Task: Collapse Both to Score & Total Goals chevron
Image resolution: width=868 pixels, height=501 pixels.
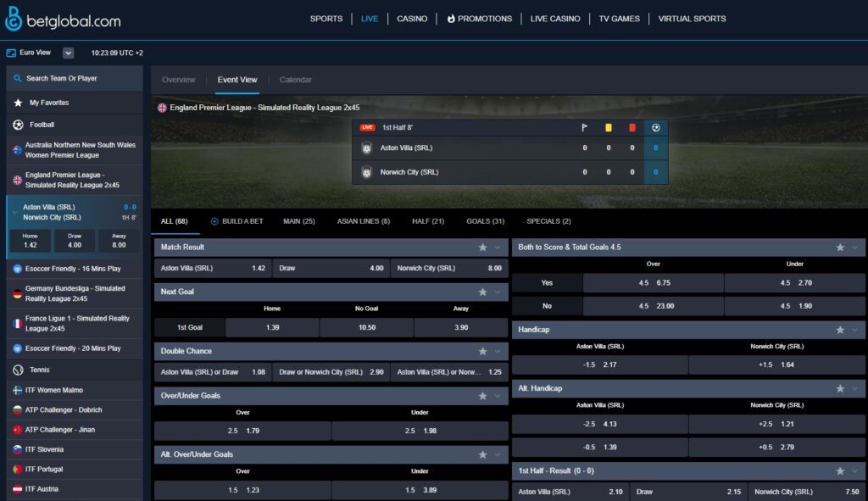Action: coord(855,248)
